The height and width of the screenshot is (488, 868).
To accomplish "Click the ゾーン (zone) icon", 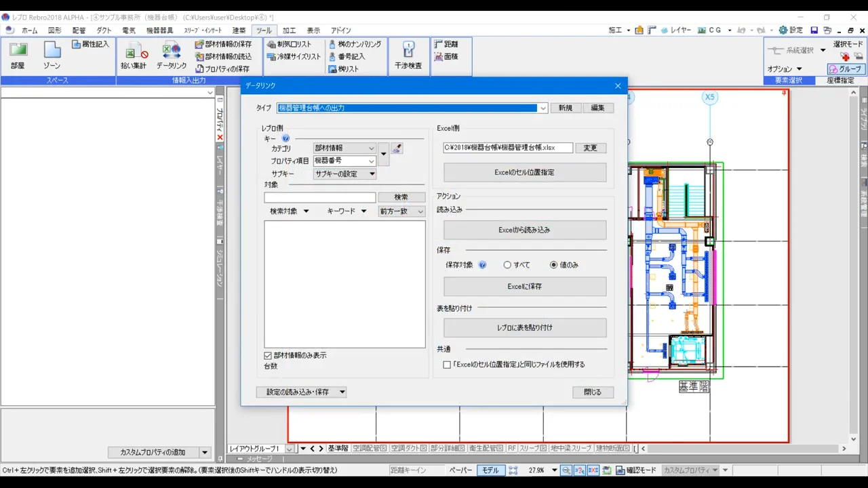I will point(52,56).
